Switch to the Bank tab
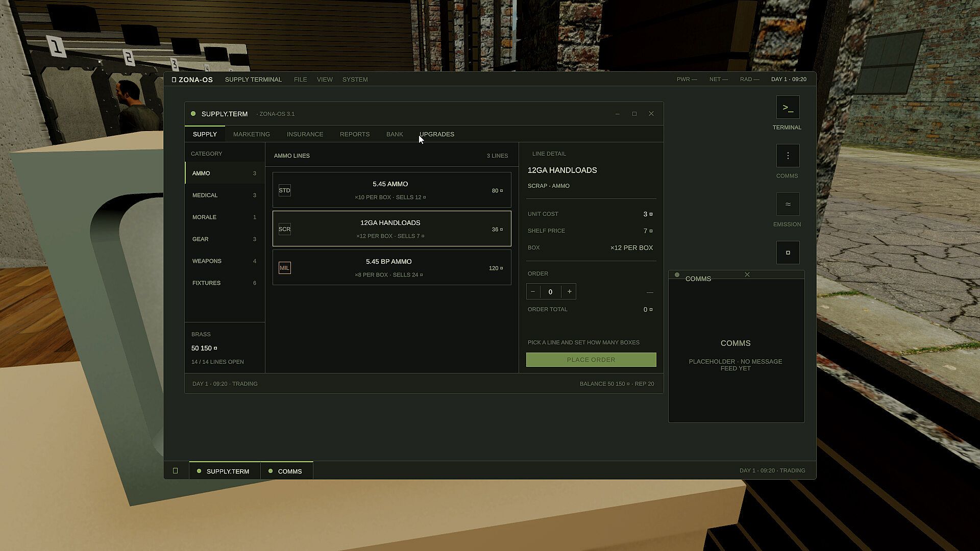 395,134
